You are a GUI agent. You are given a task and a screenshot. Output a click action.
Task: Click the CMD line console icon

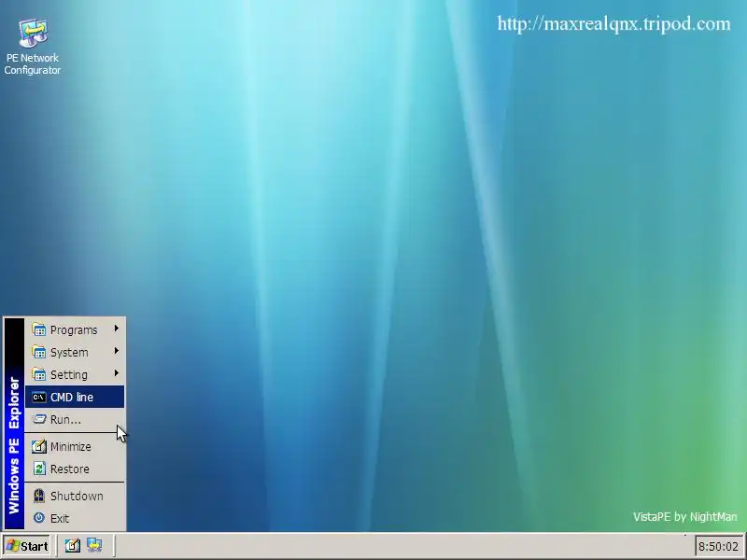tap(38, 397)
